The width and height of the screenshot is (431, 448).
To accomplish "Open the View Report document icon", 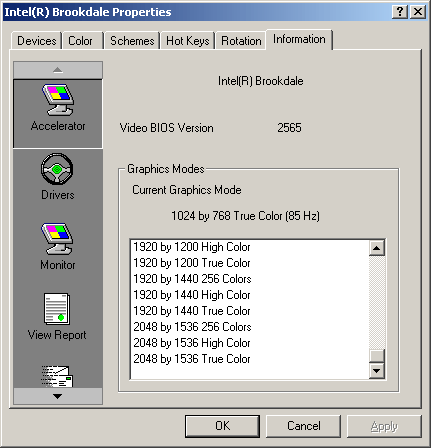I will click(57, 309).
